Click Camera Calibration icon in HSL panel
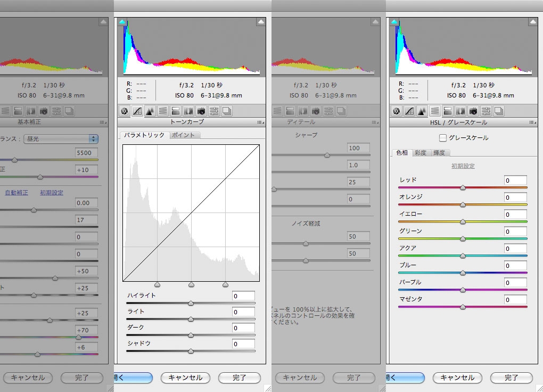The height and width of the screenshot is (392, 543). (x=473, y=111)
